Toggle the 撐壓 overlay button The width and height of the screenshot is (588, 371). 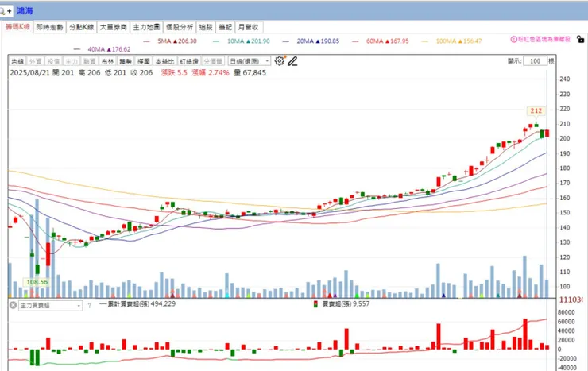click(x=143, y=61)
